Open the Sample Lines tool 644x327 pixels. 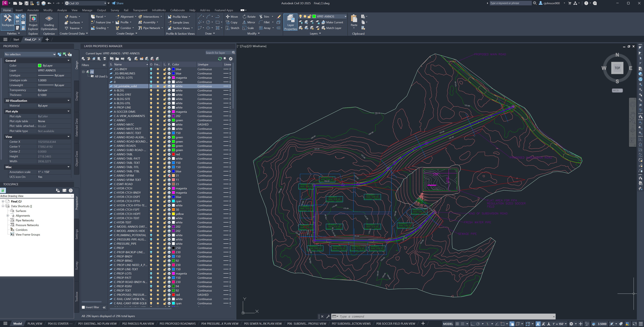pos(178,23)
